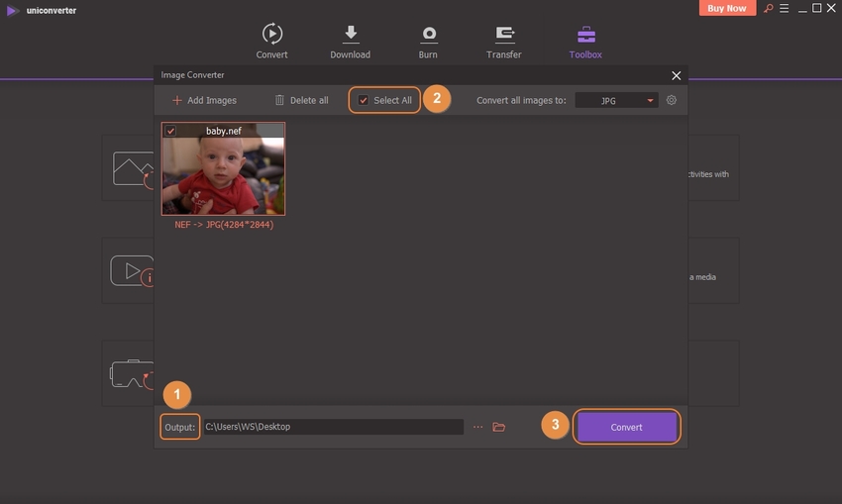
Task: Open image conversion settings gear
Action: [x=672, y=100]
